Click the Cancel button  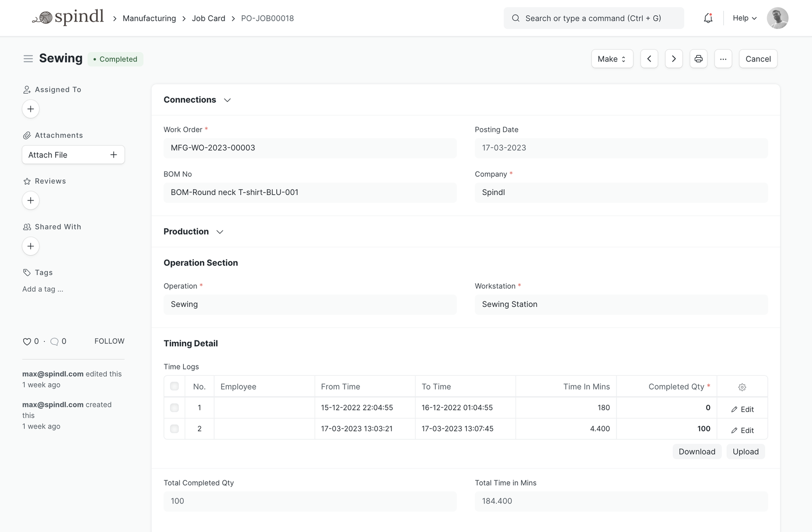click(758, 59)
